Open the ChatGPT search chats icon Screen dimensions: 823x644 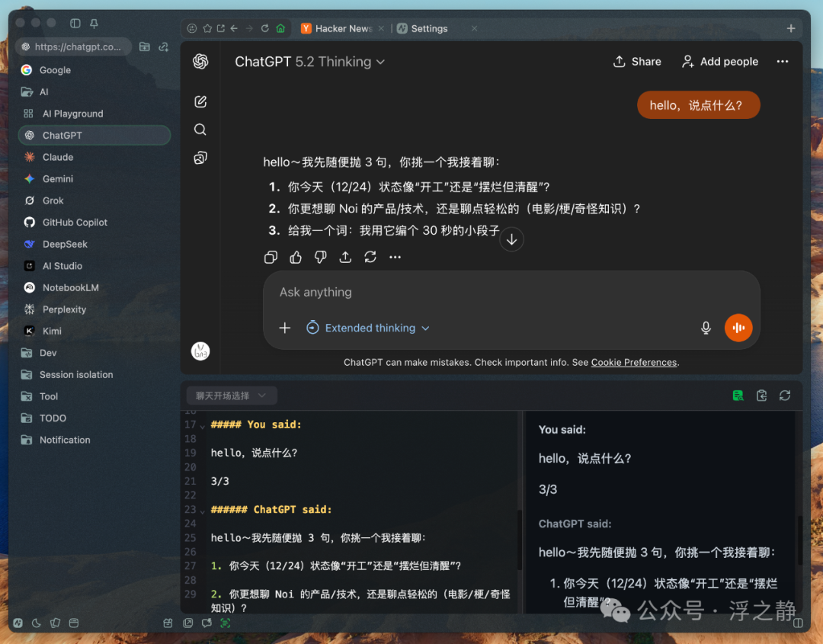[x=200, y=130]
